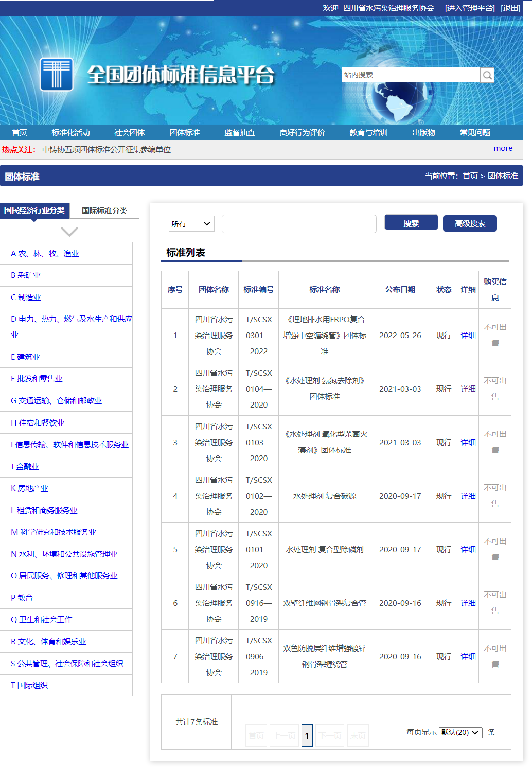The height and width of the screenshot is (772, 532).
Task: Click the 搜索 search button
Action: [x=411, y=222]
